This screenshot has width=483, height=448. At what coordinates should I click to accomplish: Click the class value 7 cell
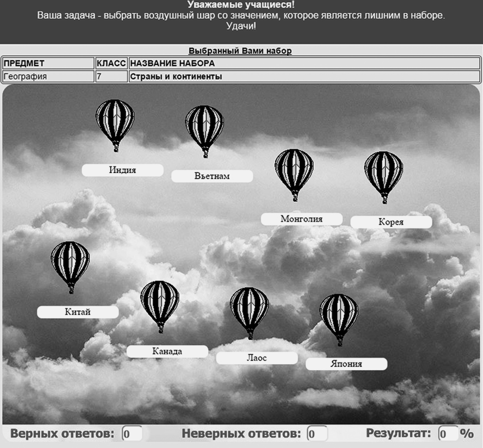(112, 76)
